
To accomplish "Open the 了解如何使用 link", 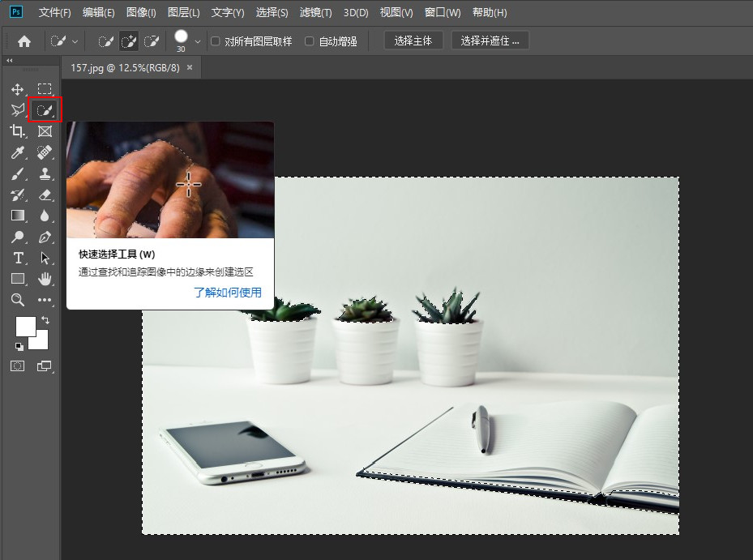I will point(227,293).
